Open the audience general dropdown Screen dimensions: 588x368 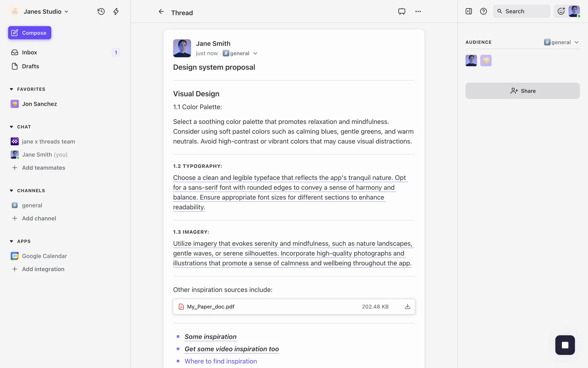pos(561,42)
